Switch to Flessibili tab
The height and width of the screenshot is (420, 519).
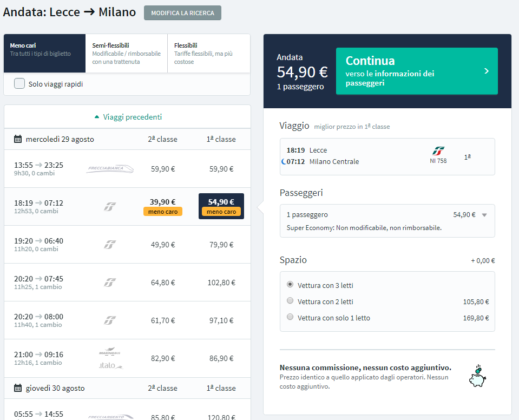coord(209,53)
